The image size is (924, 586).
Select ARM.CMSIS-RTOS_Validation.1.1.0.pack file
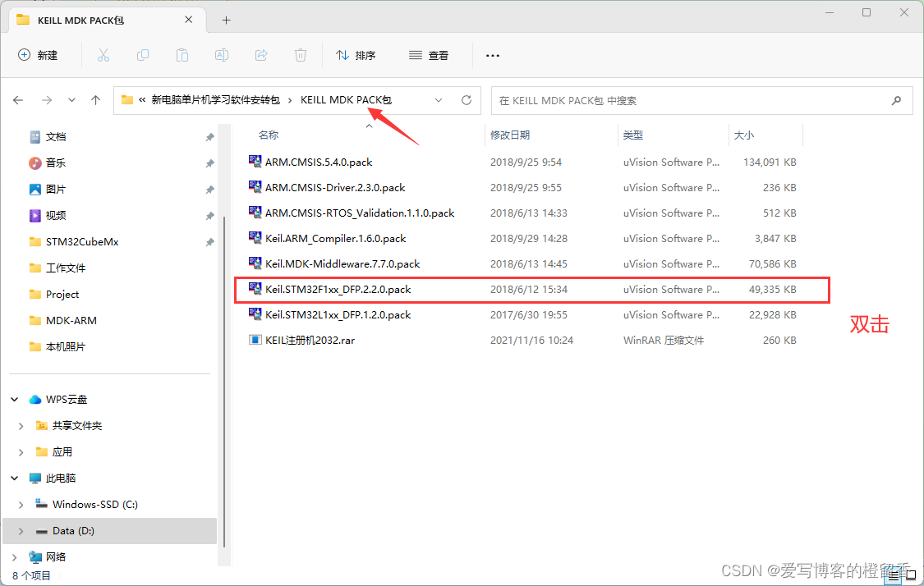(x=360, y=213)
